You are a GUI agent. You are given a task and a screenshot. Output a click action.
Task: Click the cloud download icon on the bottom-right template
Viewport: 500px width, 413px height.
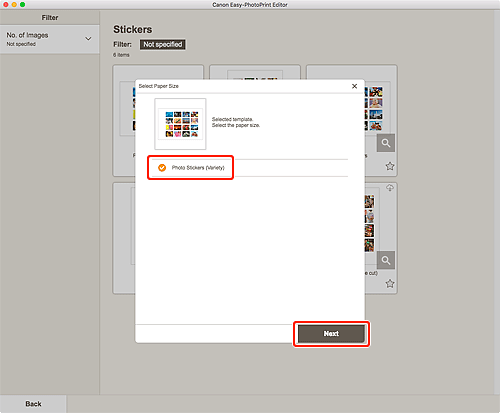tap(390, 188)
